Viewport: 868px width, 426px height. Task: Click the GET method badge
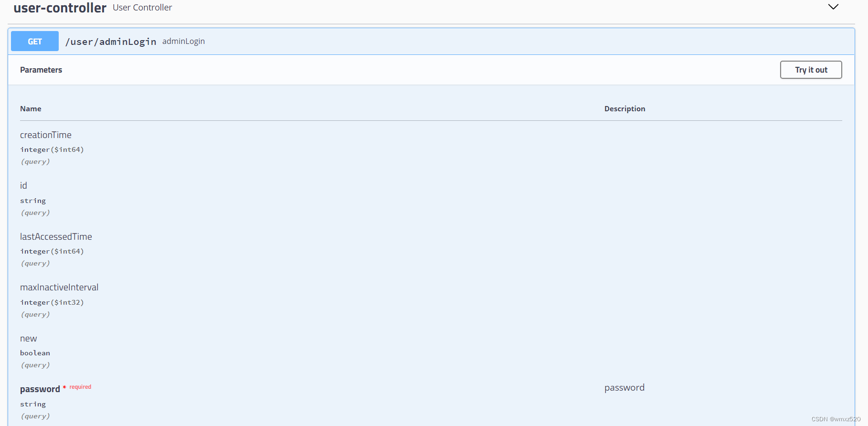[35, 41]
